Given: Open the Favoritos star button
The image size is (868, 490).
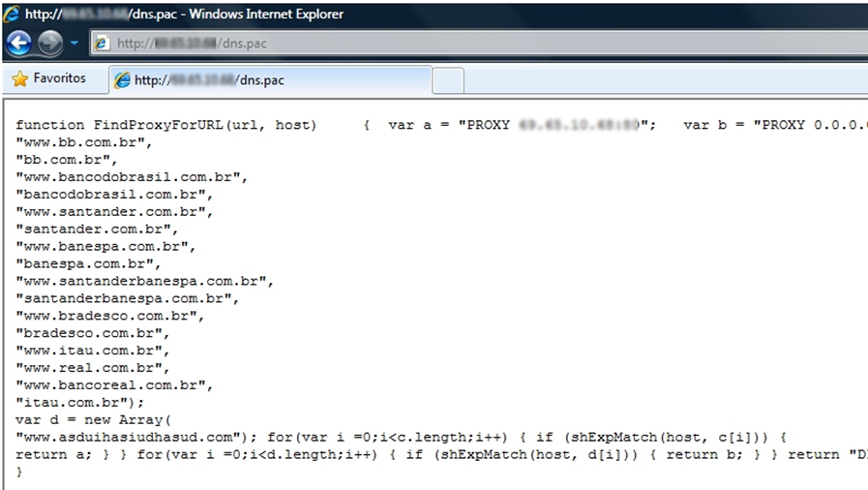Looking at the screenshot, I should 48,78.
